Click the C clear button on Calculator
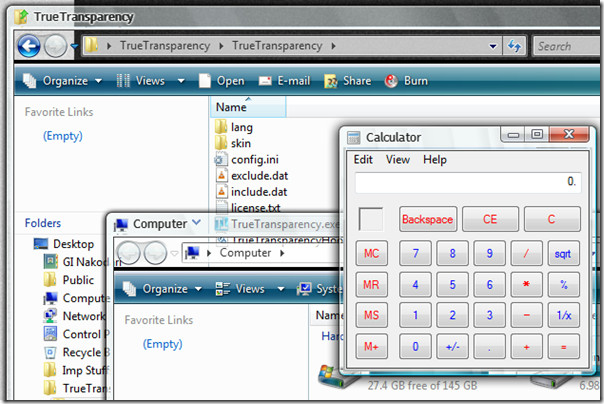This screenshot has height=404, width=604. point(552,219)
